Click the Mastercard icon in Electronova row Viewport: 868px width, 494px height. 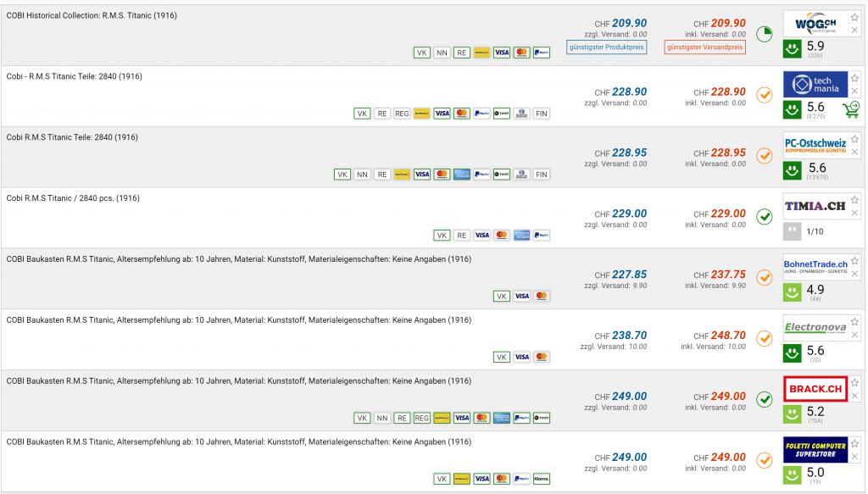542,358
